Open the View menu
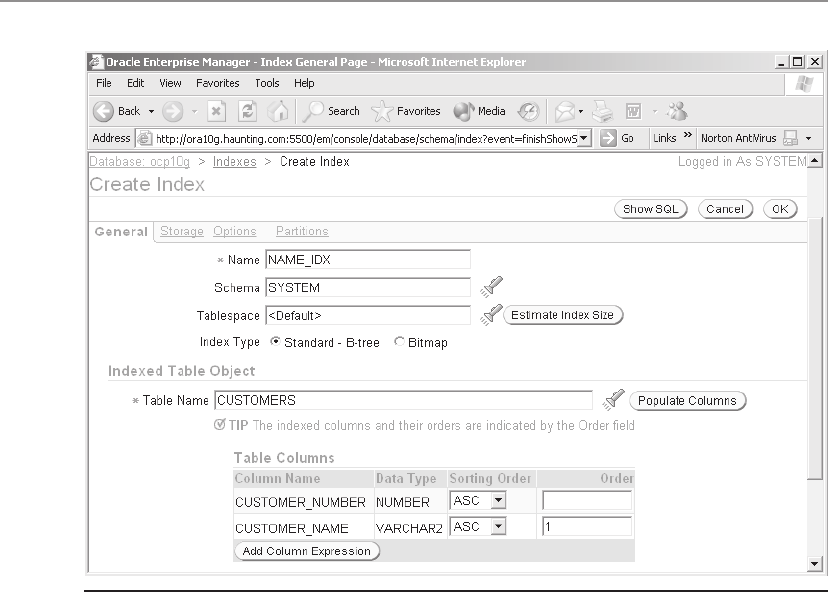This screenshot has width=828, height=592. [x=170, y=83]
